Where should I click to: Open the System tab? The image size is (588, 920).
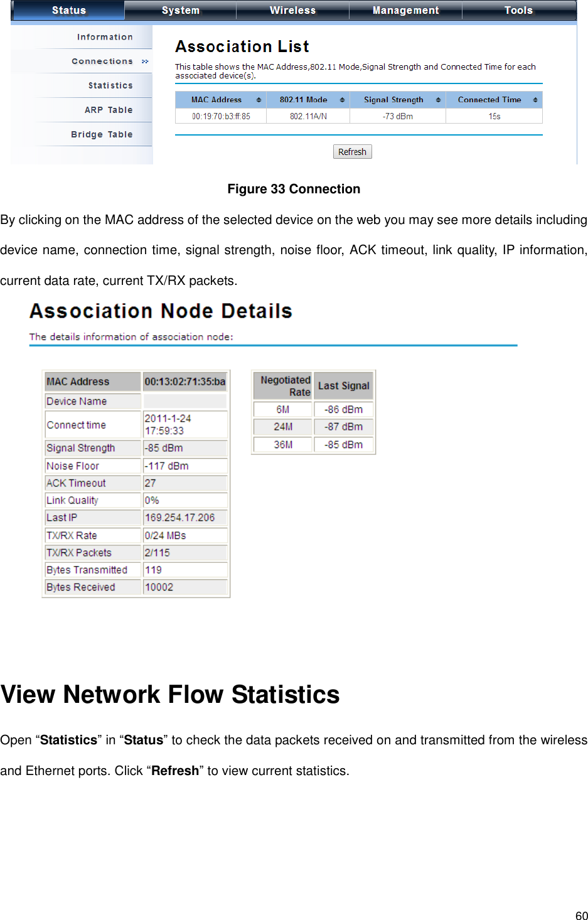click(x=181, y=10)
